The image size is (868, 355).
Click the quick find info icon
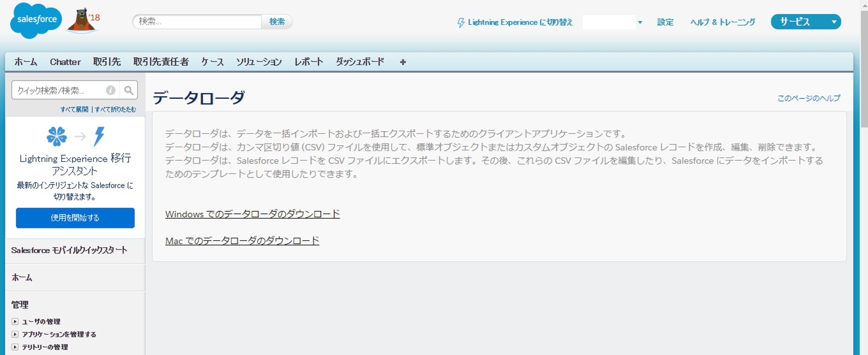tap(111, 90)
